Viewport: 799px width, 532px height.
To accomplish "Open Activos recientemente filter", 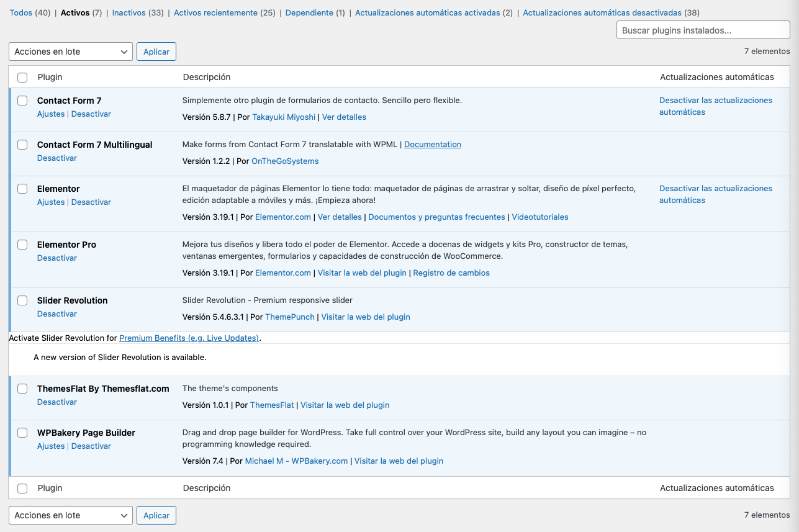I will 224,12.
